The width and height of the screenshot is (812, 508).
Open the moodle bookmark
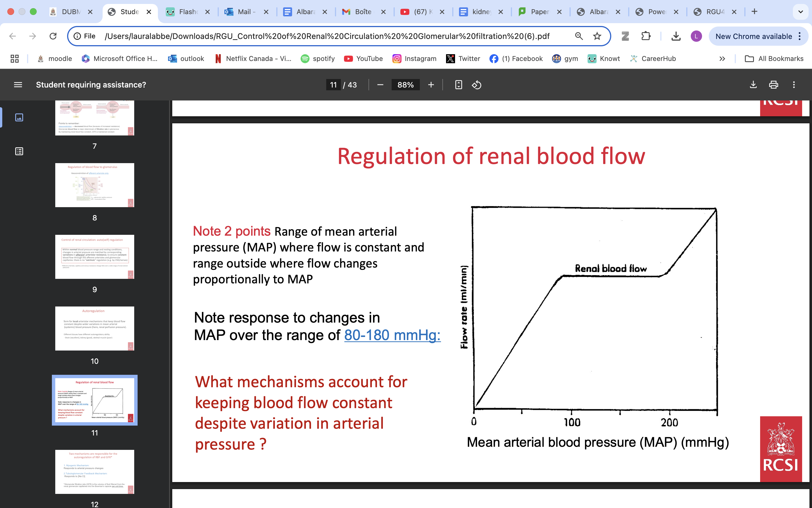point(55,58)
